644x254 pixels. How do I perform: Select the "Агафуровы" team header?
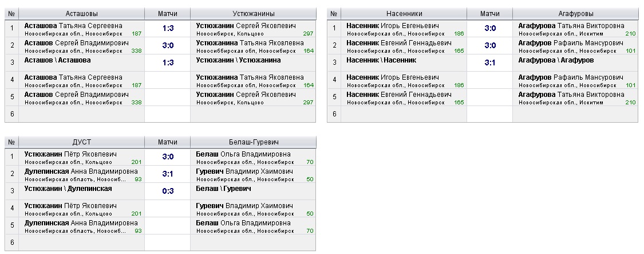click(x=575, y=13)
